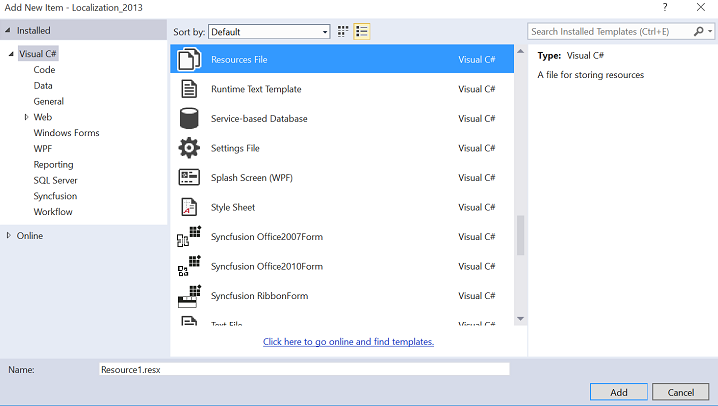Switch to medium icons list view

[x=362, y=31]
